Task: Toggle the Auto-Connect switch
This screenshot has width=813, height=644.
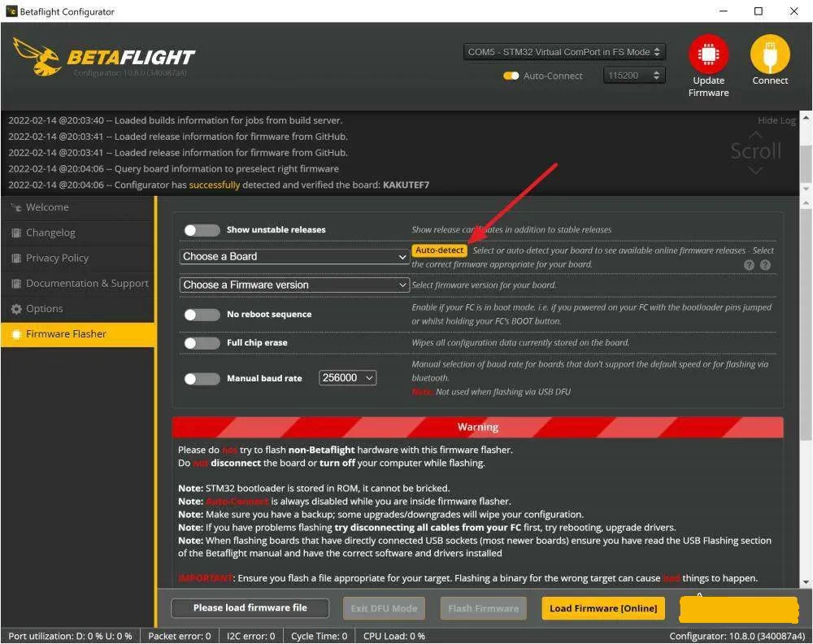Action: [511, 76]
